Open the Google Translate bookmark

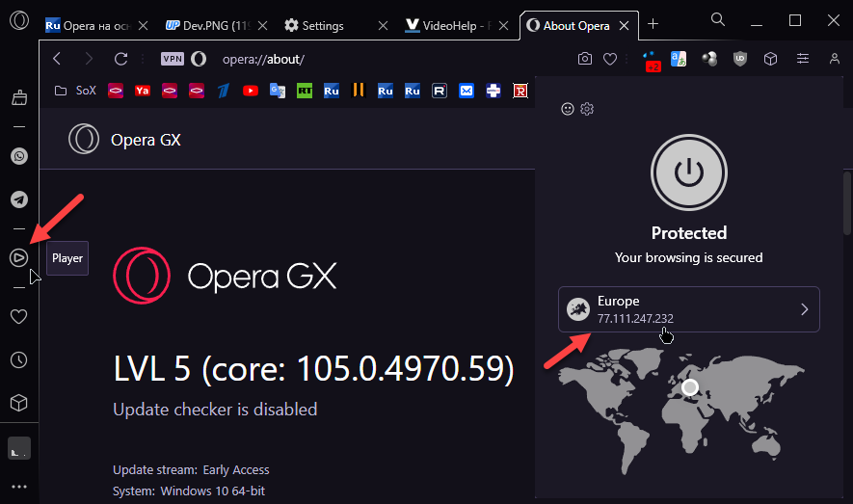(278, 91)
